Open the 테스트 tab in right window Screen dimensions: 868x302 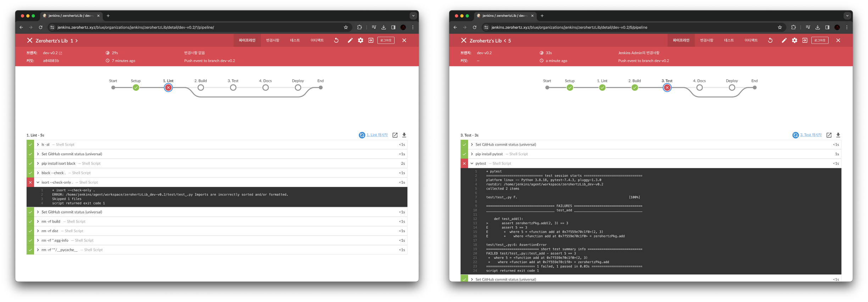(x=729, y=40)
